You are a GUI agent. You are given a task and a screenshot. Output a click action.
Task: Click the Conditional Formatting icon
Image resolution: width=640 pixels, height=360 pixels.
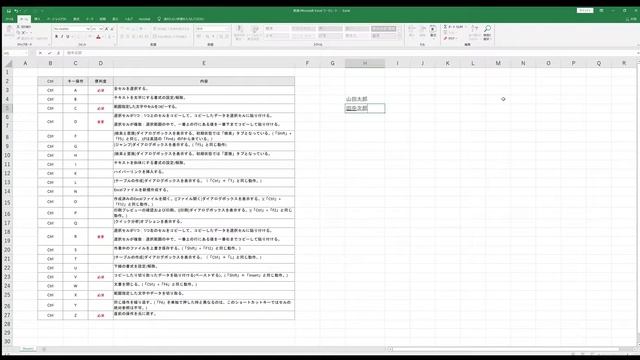(x=240, y=30)
